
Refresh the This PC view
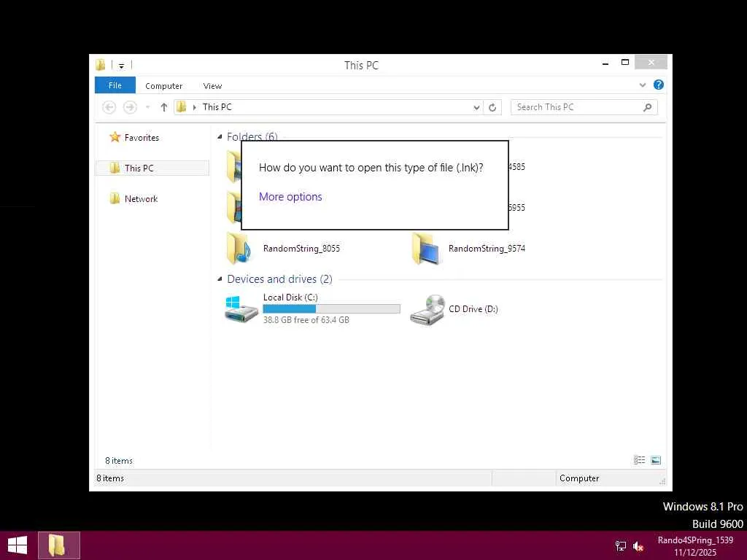tap(492, 108)
